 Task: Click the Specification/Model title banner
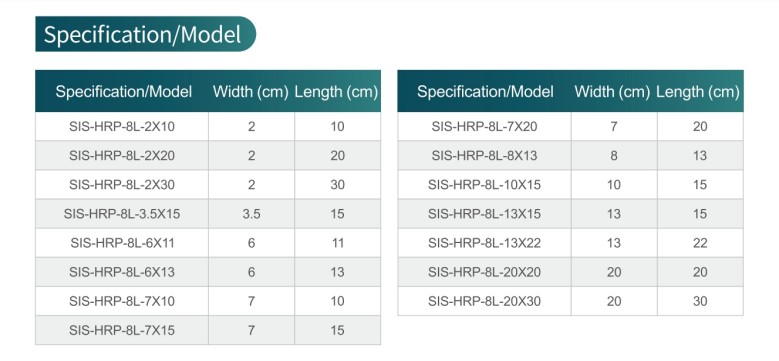(x=146, y=34)
